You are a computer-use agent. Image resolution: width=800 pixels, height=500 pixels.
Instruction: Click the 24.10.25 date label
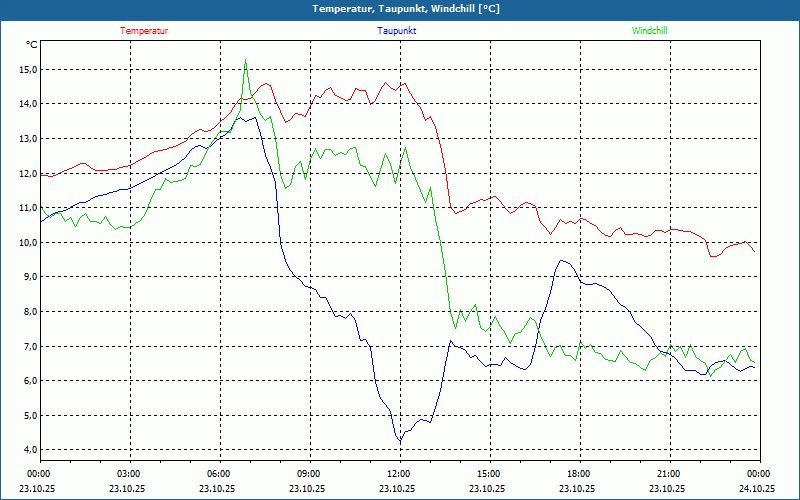pyautogui.click(x=757, y=488)
